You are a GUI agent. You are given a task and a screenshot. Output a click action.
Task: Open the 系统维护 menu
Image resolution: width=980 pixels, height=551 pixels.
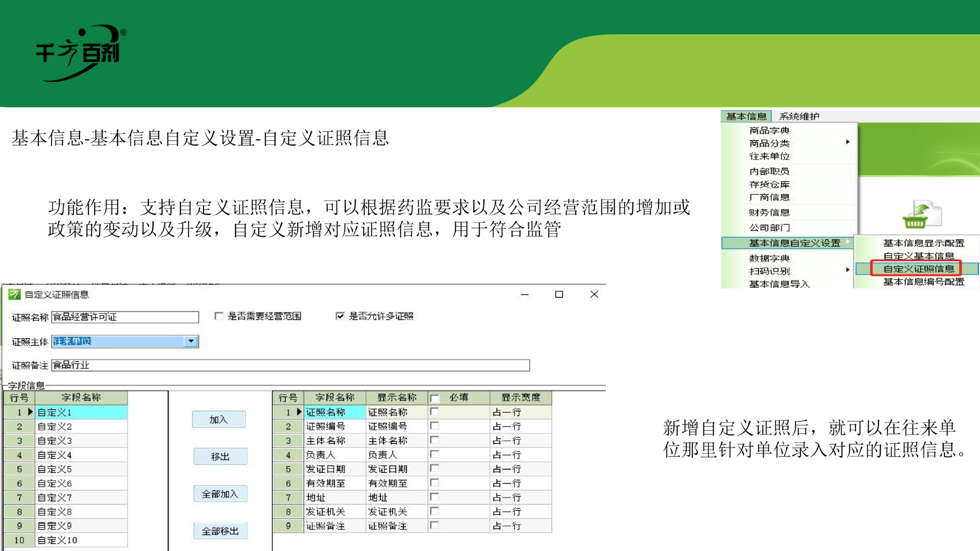click(x=799, y=116)
